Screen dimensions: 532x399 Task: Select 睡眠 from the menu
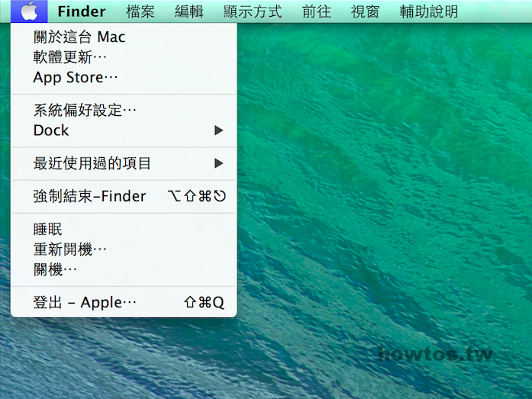(x=124, y=229)
